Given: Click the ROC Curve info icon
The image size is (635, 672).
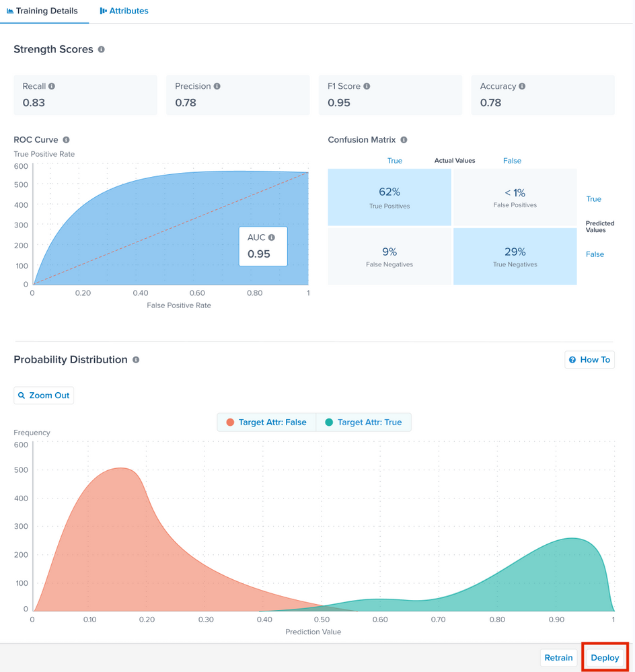Looking at the screenshot, I should point(66,140).
